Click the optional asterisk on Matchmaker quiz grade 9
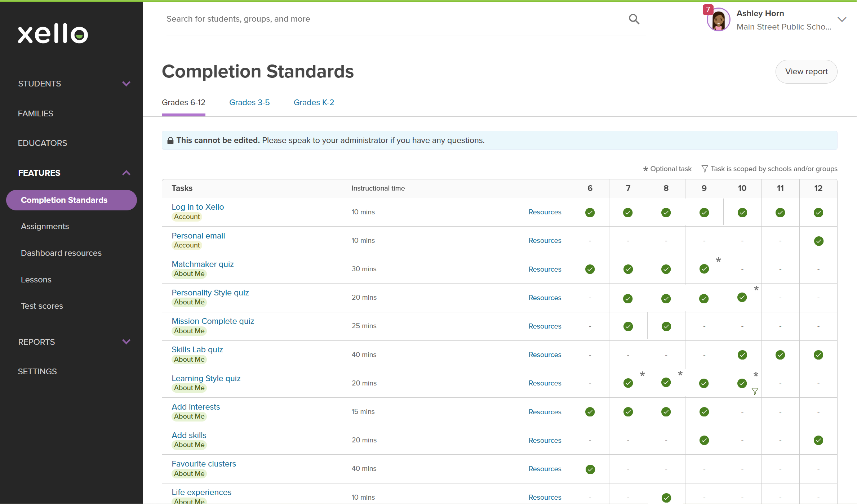 pyautogui.click(x=718, y=260)
